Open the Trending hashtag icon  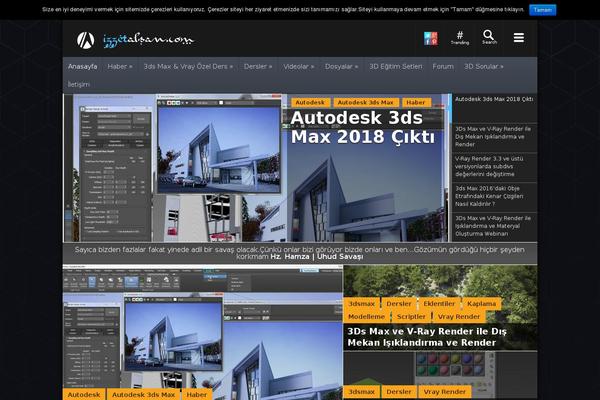click(x=460, y=38)
